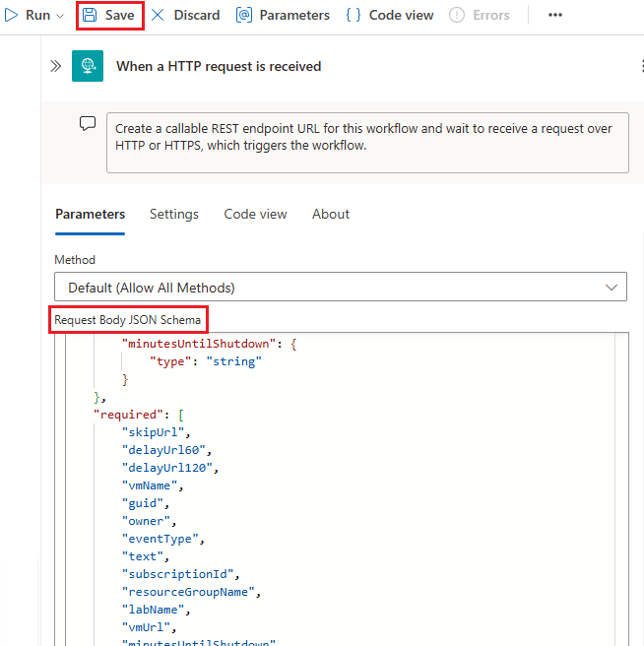Click the "text" entry in required list
Image resolution: width=644 pixels, height=646 pixels.
coord(146,556)
